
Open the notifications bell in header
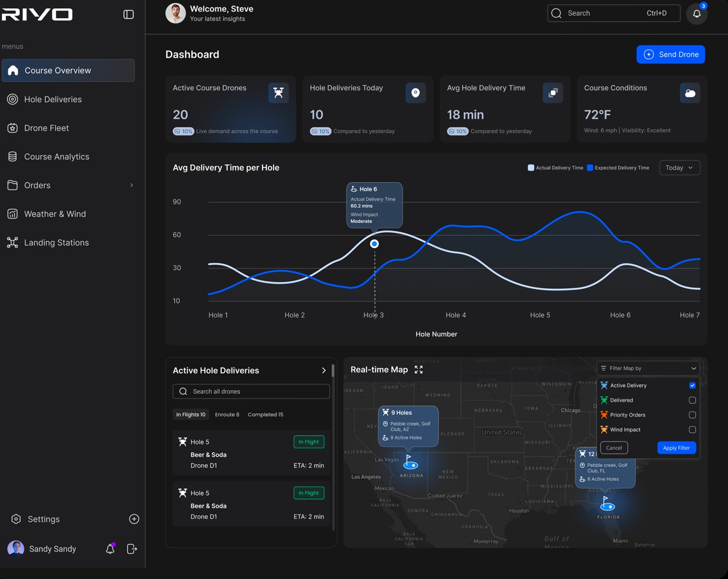697,14
